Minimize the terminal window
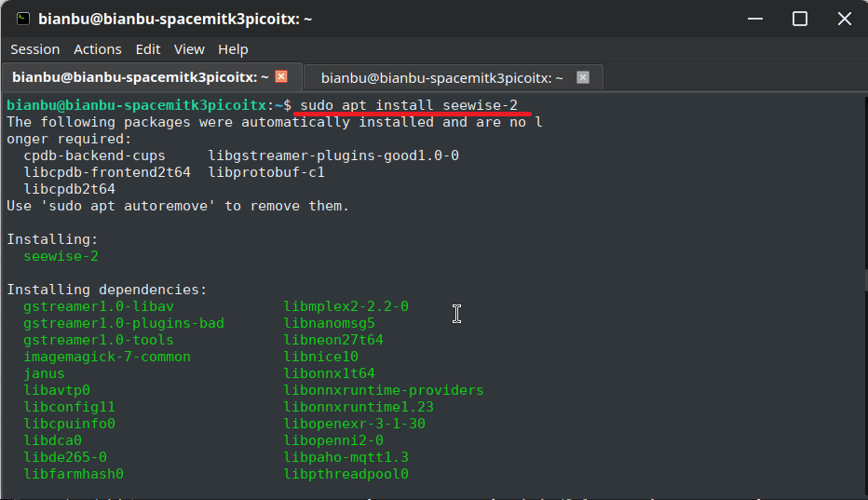 coord(755,19)
